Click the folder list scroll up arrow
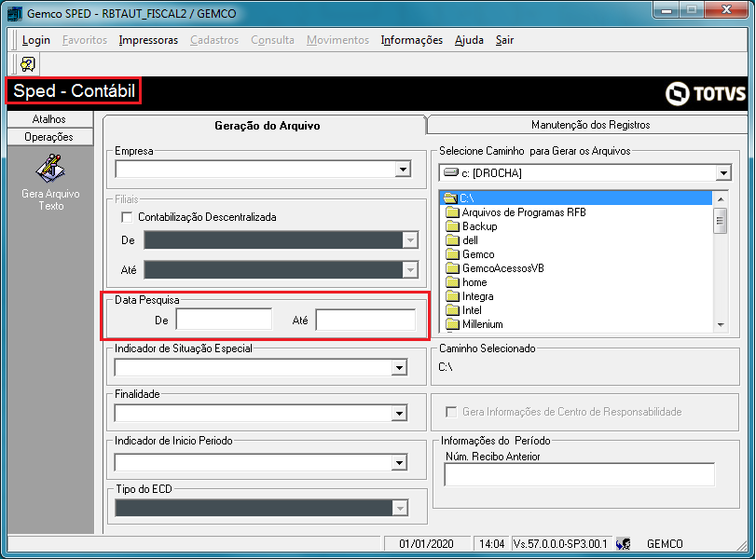 [x=721, y=199]
